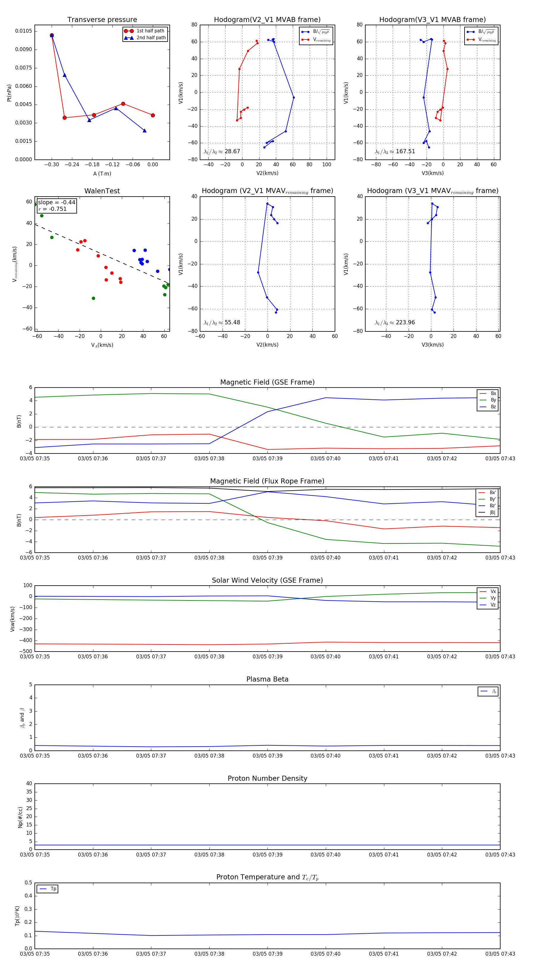Click the "Np(#/cc)" y-axis label
Image resolution: width=535 pixels, height=980 pixels.
(x=20, y=817)
